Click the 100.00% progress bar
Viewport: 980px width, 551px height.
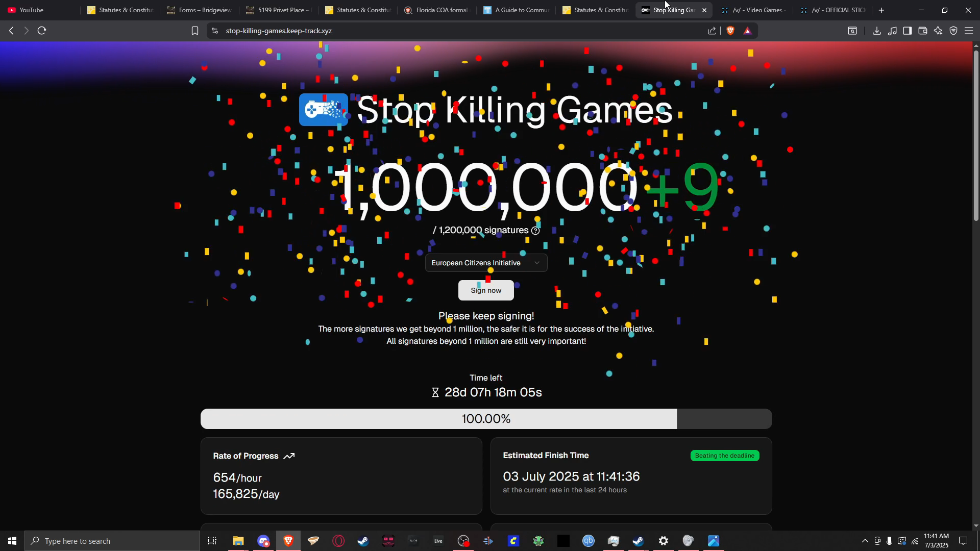486,419
